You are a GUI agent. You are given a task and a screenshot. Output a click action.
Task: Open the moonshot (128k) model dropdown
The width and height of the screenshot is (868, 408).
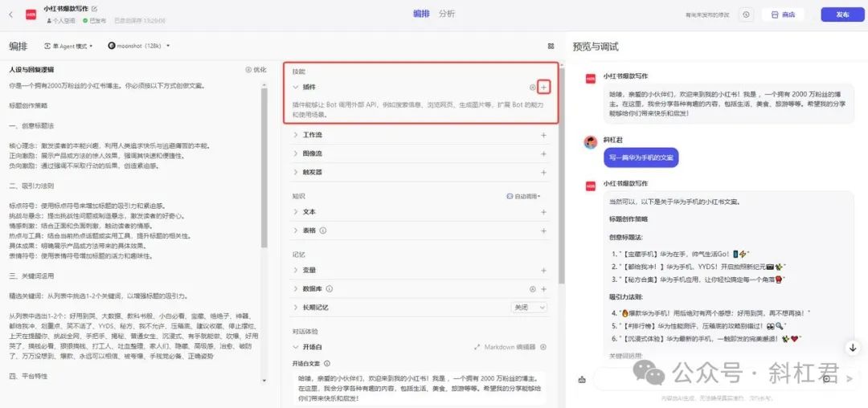(x=139, y=47)
